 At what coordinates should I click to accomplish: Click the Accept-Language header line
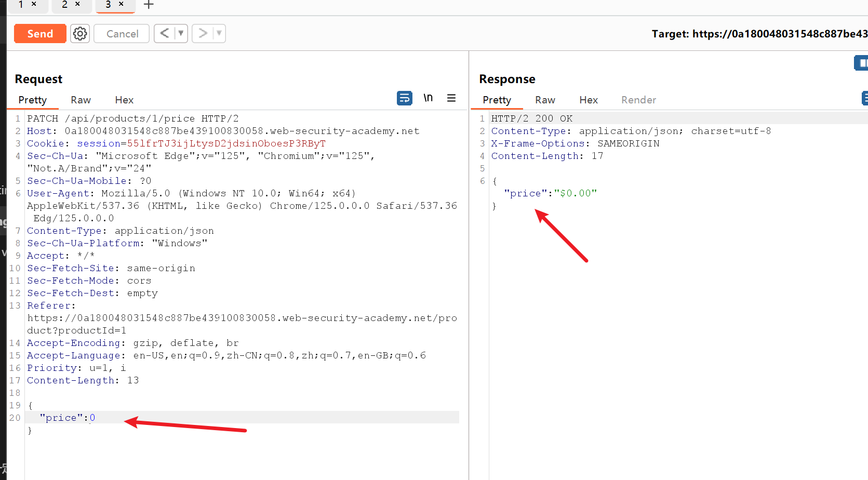(x=226, y=355)
